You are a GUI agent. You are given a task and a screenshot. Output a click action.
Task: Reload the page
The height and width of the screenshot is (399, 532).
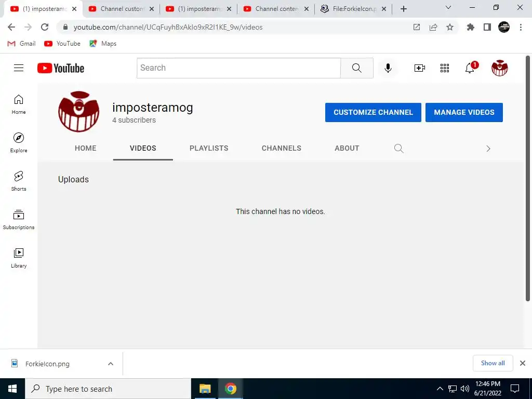45,27
